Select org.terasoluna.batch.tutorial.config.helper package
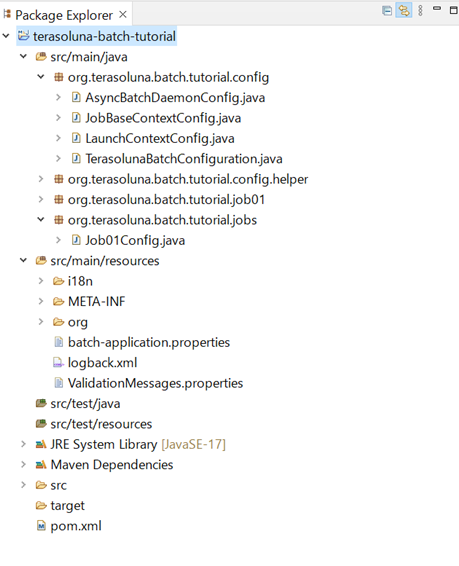459x566 pixels. click(x=188, y=179)
